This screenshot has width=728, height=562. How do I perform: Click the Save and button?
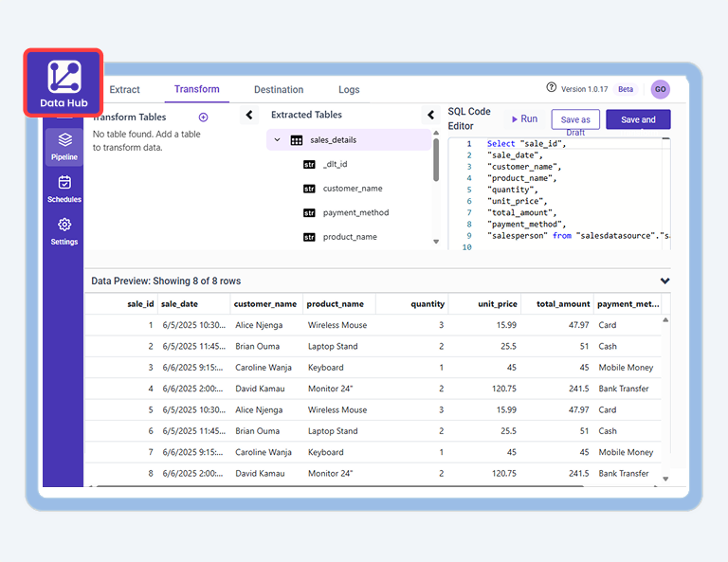coord(638,119)
